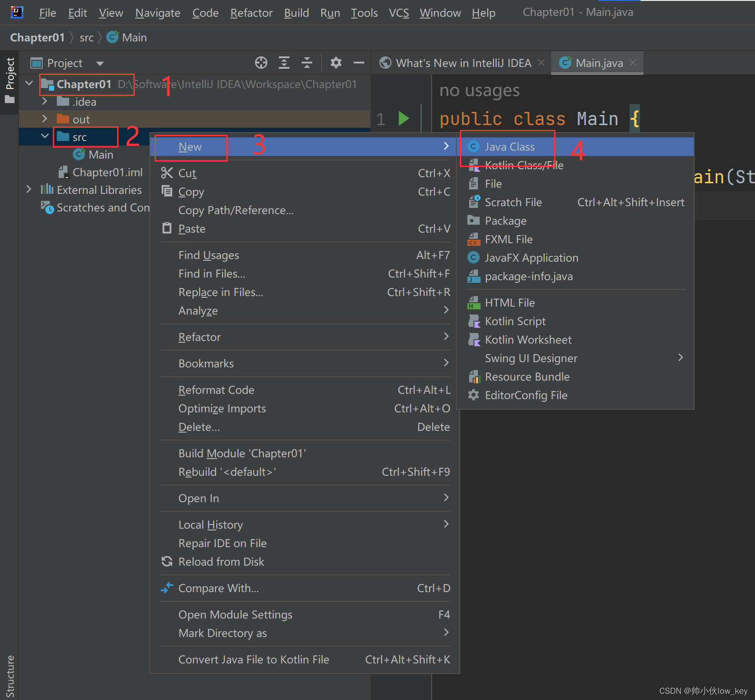The image size is (755, 700).
Task: Choose Optimize Imports entry
Action: 305,408
